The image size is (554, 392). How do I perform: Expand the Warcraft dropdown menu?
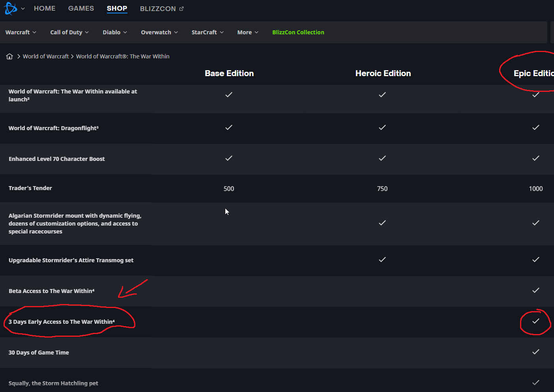click(x=21, y=32)
